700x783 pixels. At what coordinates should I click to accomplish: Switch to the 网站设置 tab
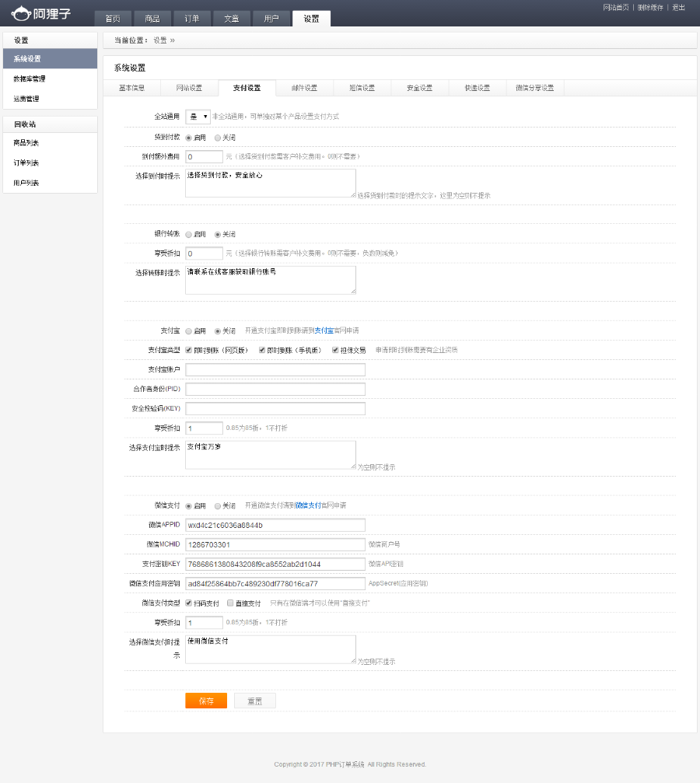(x=189, y=88)
